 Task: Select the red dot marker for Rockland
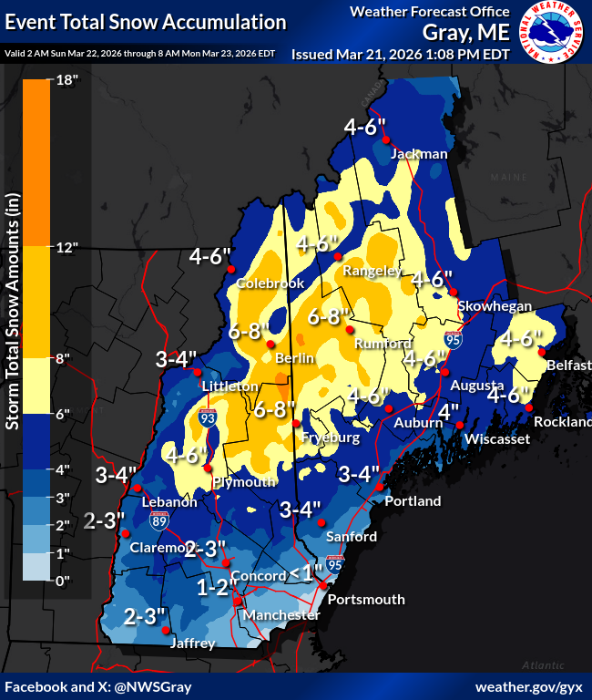tap(529, 408)
